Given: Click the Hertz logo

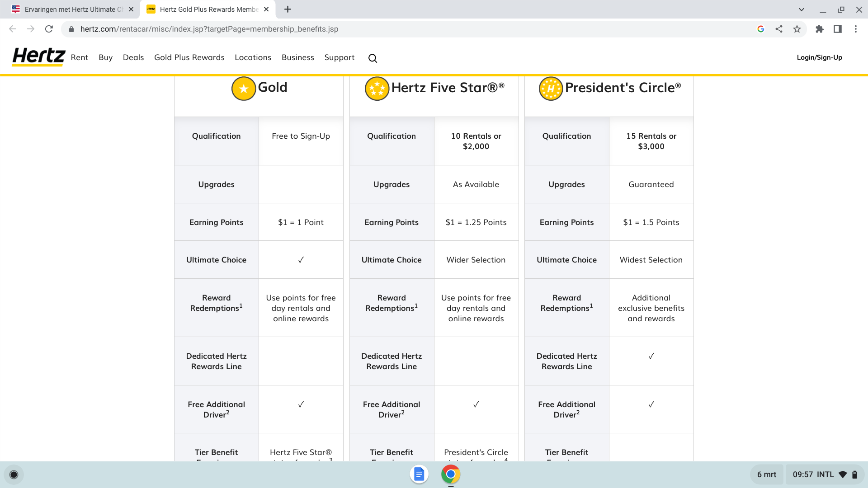Looking at the screenshot, I should tap(38, 57).
